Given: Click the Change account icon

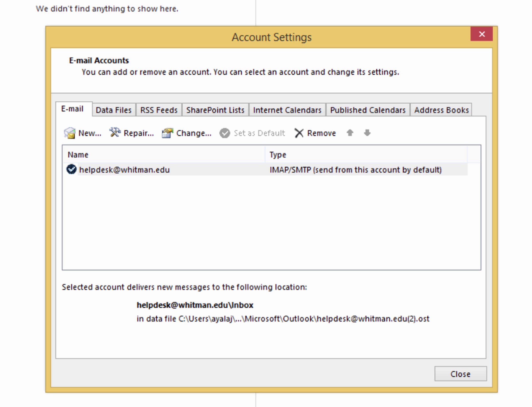Looking at the screenshot, I should click(x=167, y=133).
